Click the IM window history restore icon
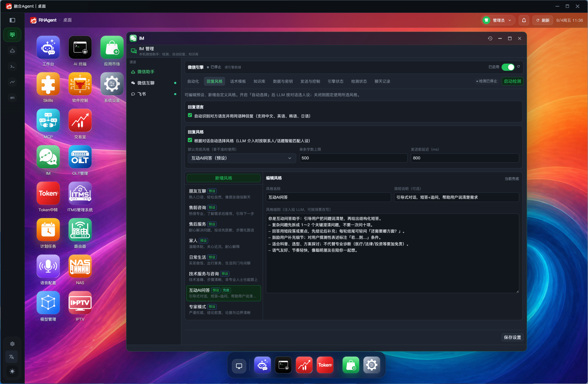The width and height of the screenshot is (588, 384). pyautogui.click(x=490, y=38)
